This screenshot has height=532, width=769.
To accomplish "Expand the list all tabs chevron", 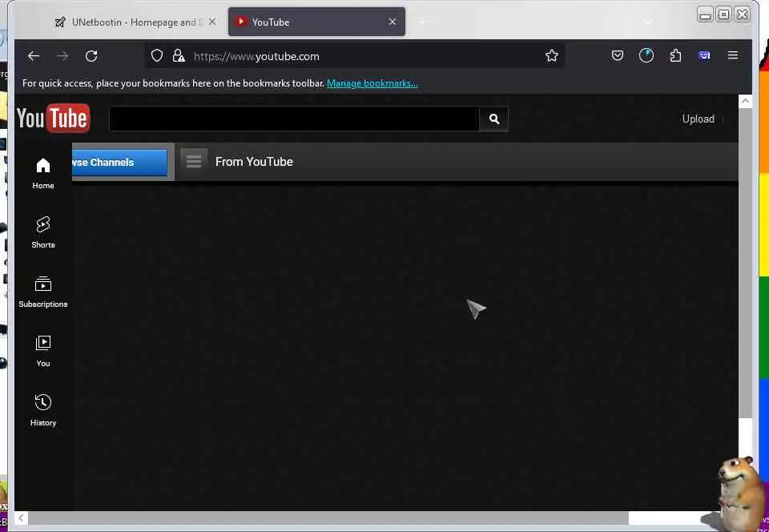I will [x=648, y=22].
